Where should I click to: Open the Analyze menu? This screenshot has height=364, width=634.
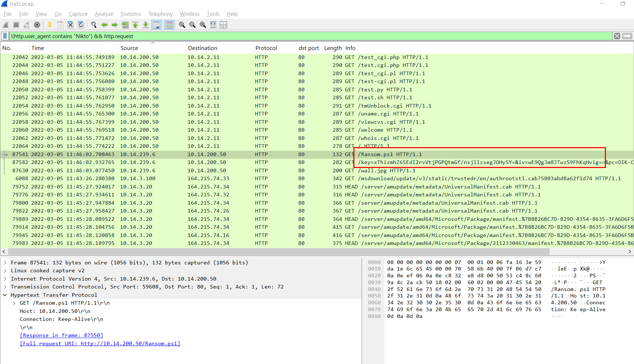104,14
